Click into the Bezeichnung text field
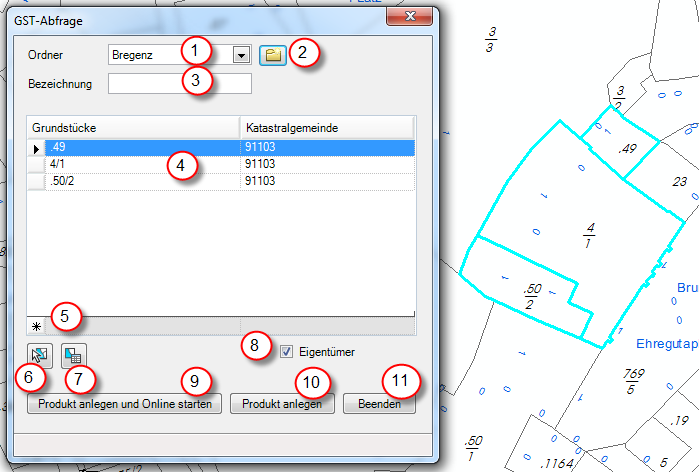The width and height of the screenshot is (699, 472). click(x=179, y=84)
